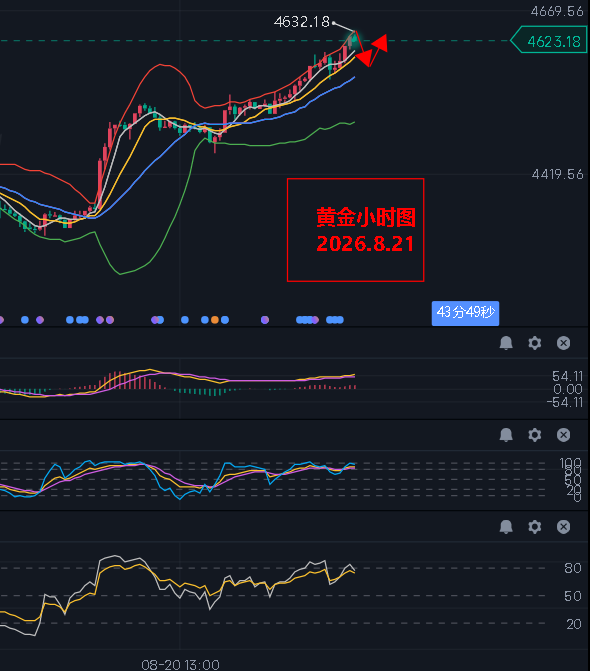Click the 43分49秒 countdown badge
This screenshot has height=671, width=590.
[x=465, y=313]
